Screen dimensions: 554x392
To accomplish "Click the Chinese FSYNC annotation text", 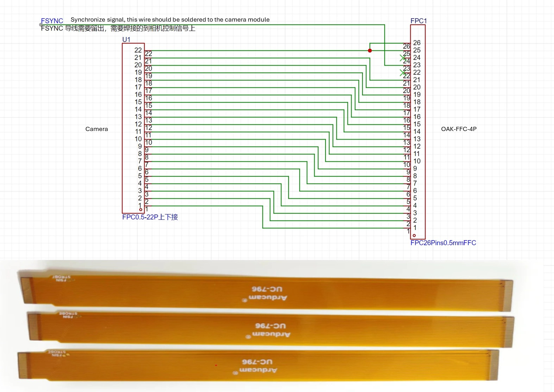I will pos(118,28).
